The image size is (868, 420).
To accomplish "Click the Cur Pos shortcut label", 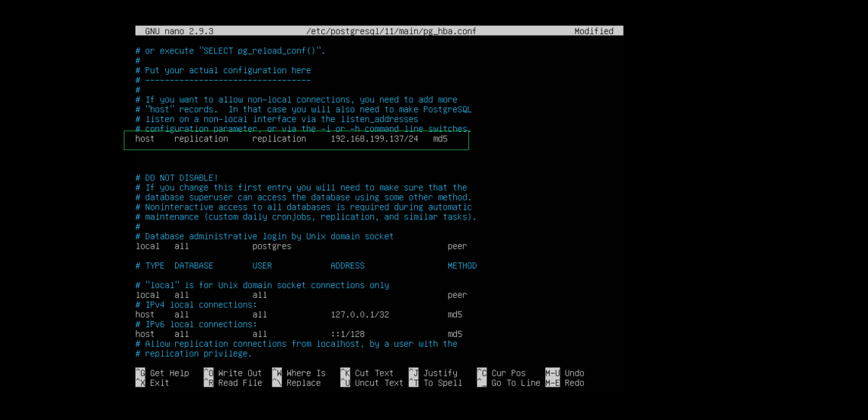I will click(x=508, y=374).
